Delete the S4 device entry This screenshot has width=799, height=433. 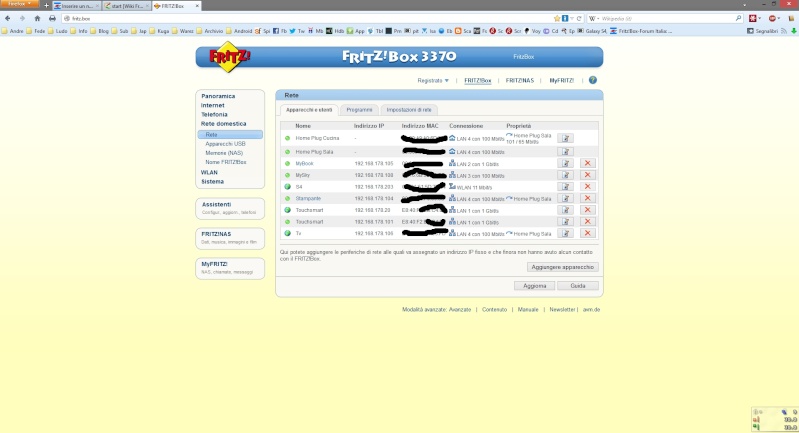(x=588, y=187)
